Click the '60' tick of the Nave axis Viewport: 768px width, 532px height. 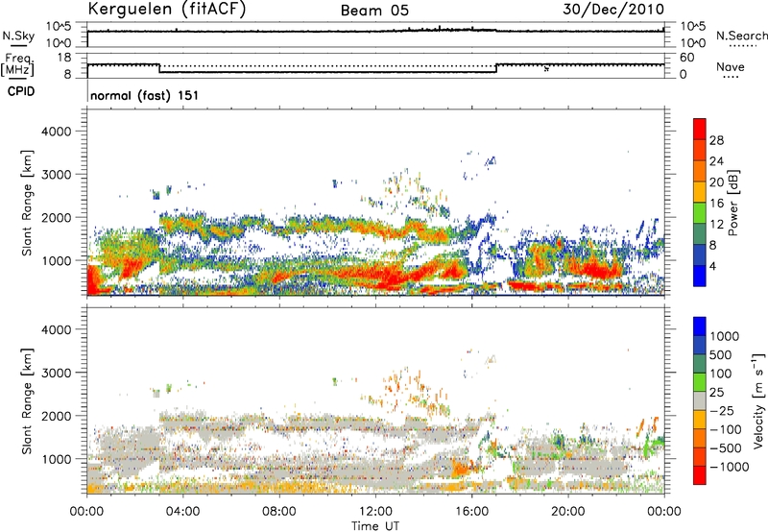coord(686,58)
